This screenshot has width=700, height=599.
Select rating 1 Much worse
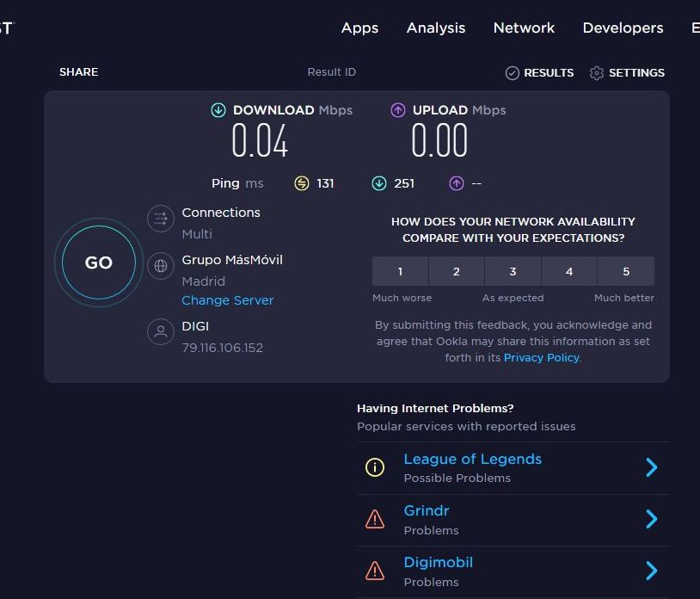pyautogui.click(x=400, y=271)
